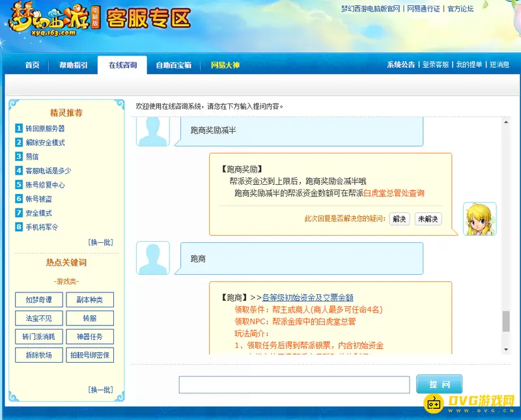Image resolution: width=521 pixels, height=420 pixels.
Task: Click keyword button 拆除牧场
Action: pyautogui.click(x=39, y=355)
